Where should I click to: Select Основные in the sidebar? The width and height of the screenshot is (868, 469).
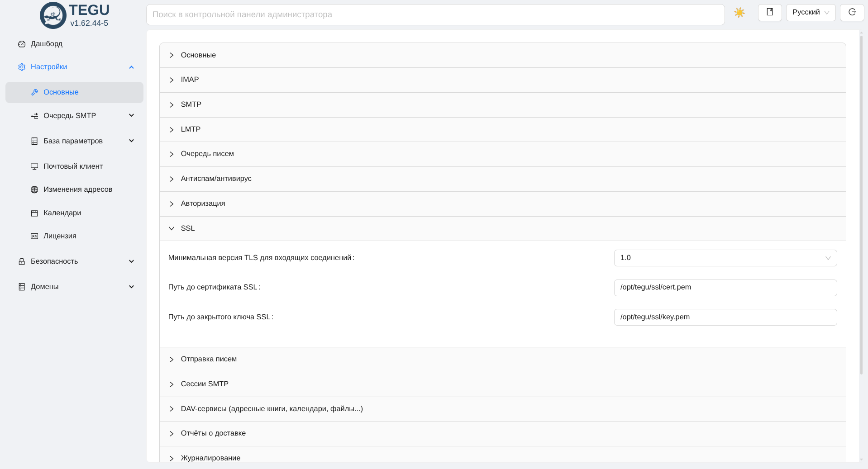point(61,92)
